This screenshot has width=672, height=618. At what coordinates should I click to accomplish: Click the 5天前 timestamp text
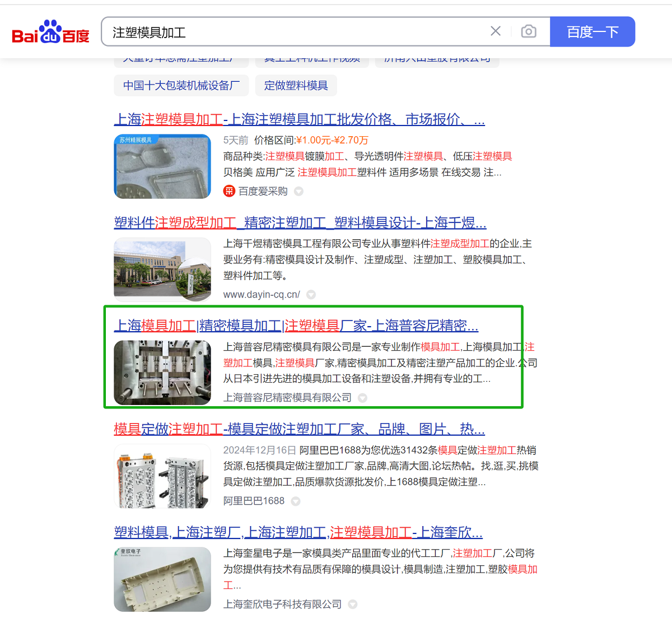tap(235, 140)
